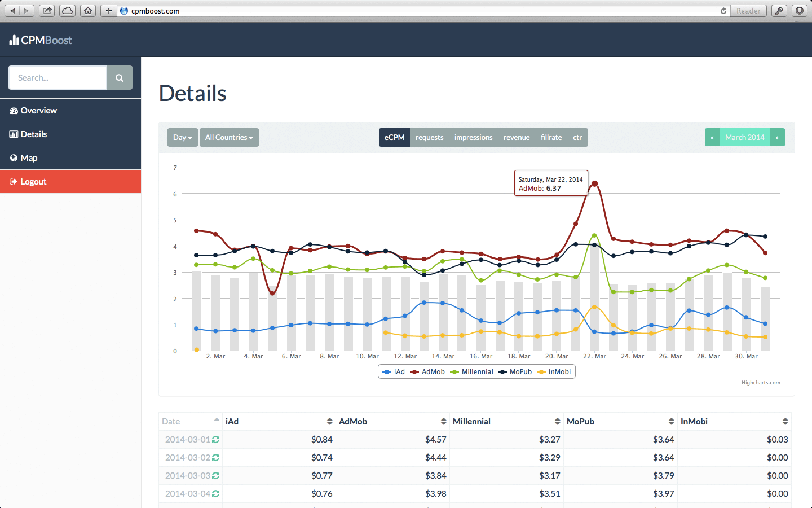Switch to the impressions tab
812x508 pixels.
[473, 138]
